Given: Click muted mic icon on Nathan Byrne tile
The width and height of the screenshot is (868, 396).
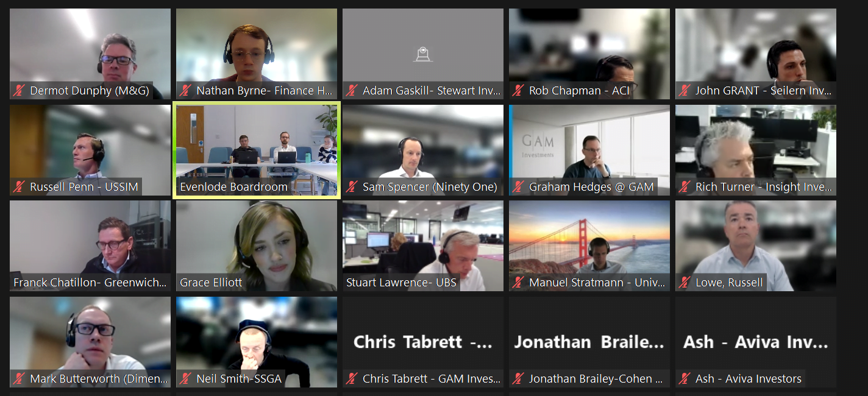Looking at the screenshot, I should coord(185,91).
